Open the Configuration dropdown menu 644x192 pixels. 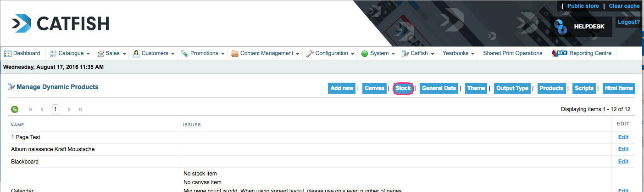(x=331, y=53)
